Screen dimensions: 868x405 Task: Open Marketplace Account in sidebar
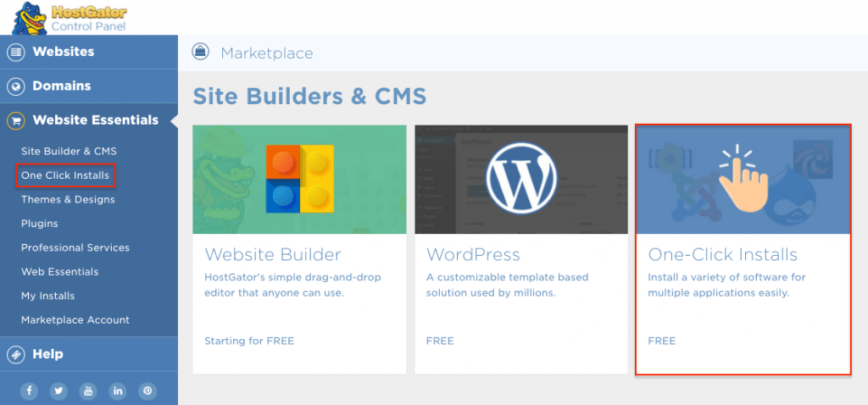[x=75, y=319]
